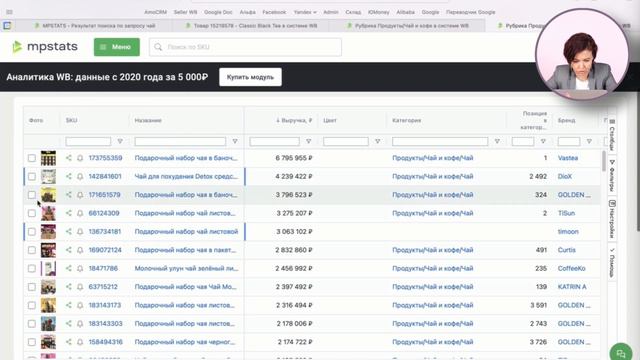This screenshot has height=360, width=640.
Task: Tick checkbox for SKU 169072124
Action: click(32, 250)
